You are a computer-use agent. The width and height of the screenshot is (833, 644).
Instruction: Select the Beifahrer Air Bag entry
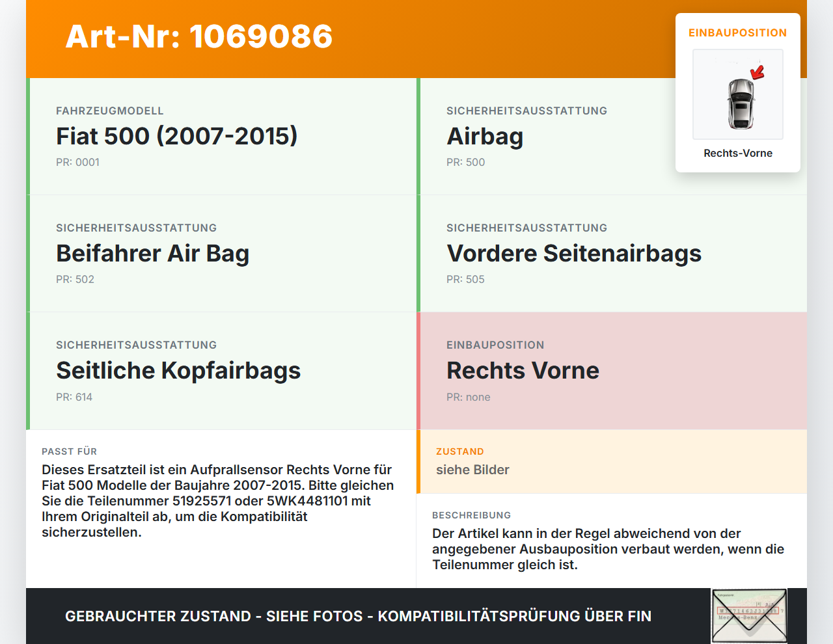pos(153,254)
